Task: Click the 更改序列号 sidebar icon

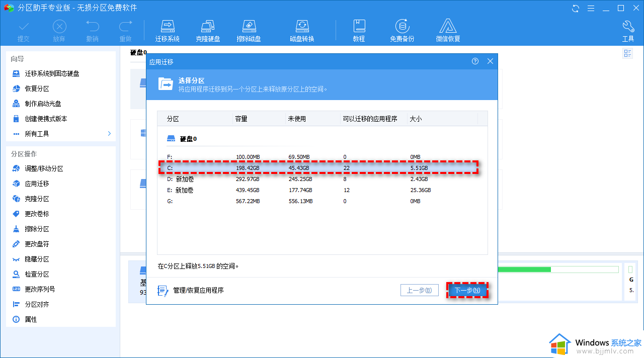Action: tap(16, 290)
